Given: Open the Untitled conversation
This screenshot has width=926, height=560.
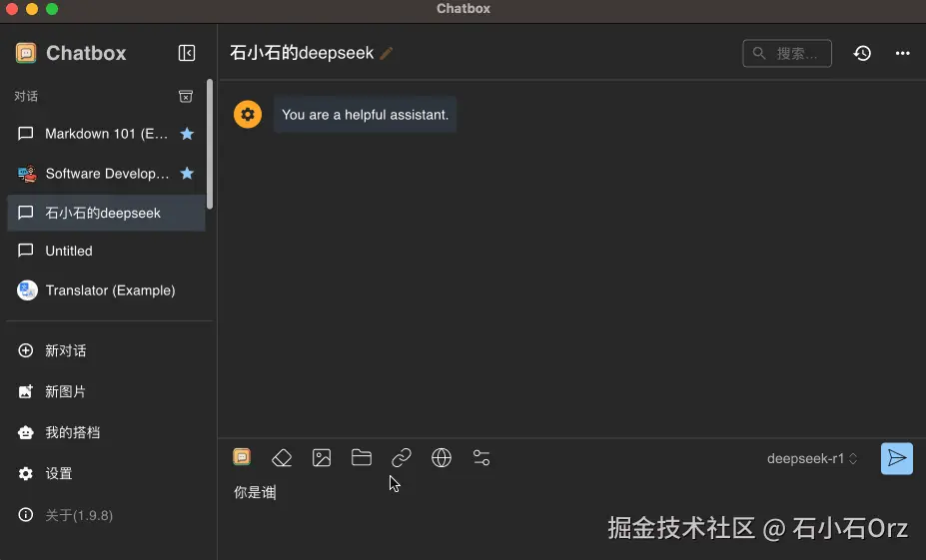Looking at the screenshot, I should coord(106,251).
